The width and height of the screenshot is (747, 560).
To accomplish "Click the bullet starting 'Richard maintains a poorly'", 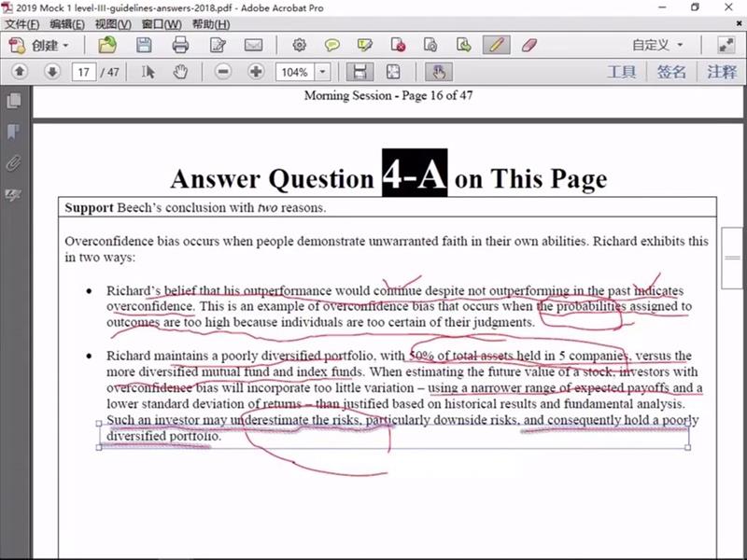I will tap(404, 396).
